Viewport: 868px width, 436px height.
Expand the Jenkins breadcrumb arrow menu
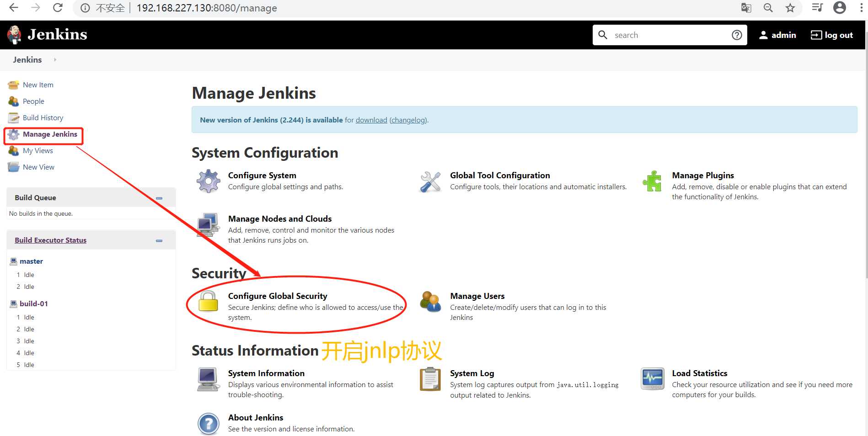click(x=55, y=60)
